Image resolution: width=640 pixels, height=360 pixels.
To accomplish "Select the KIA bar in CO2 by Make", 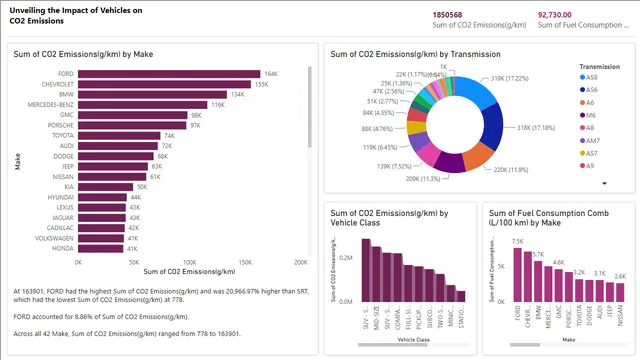I will coord(106,187).
